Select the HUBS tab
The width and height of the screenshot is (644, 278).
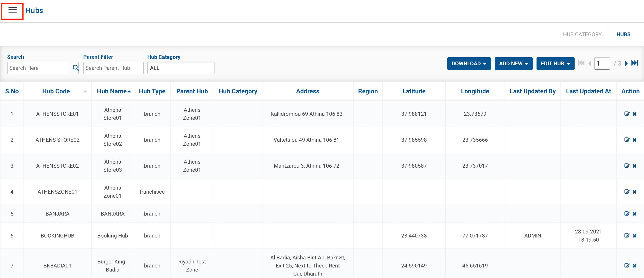[x=623, y=34]
